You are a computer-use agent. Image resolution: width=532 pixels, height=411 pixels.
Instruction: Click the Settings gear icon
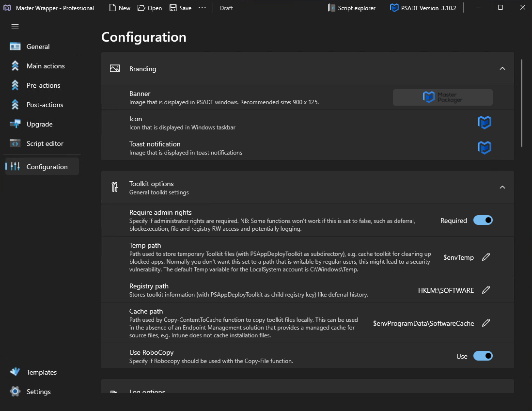[x=15, y=391]
